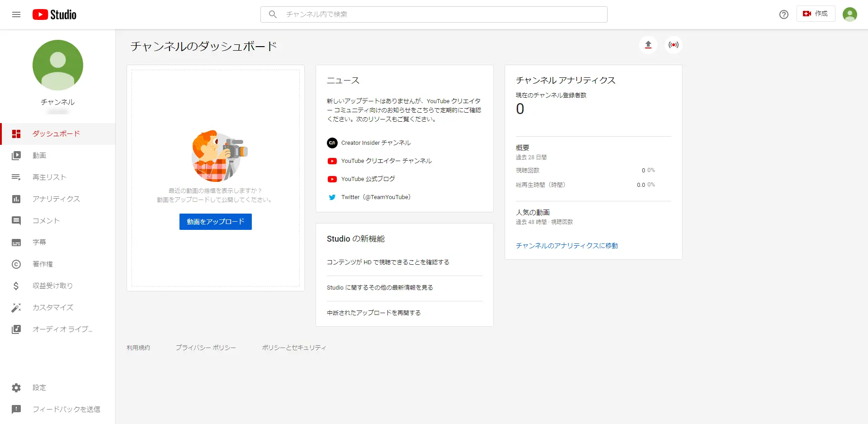Screen dimensions: 868x424
Task: Click the large channel profile picture
Action: 58,65
